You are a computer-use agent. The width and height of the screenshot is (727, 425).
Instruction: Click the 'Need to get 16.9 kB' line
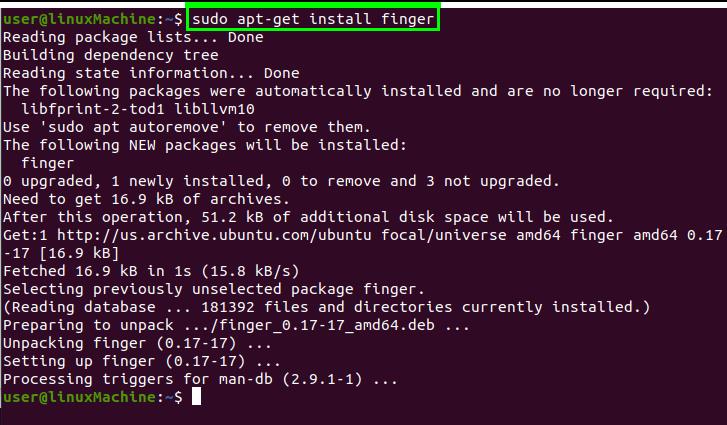[x=146, y=199]
